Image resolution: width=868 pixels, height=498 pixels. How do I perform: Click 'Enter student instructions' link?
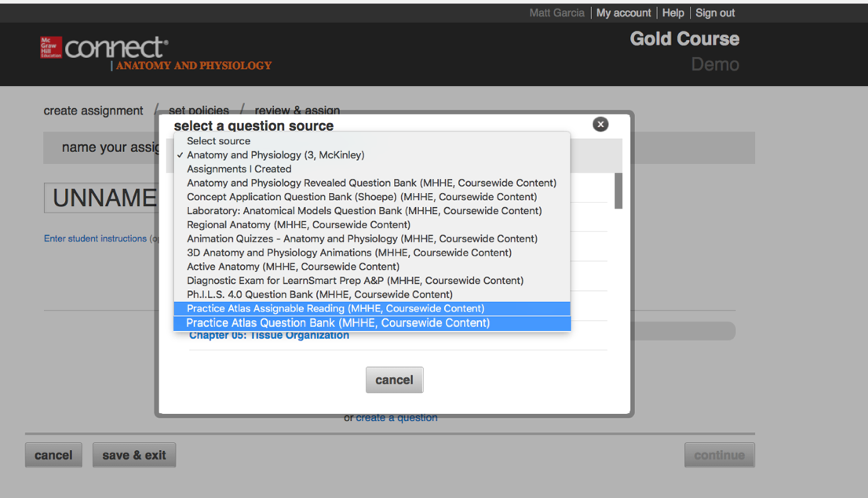click(x=95, y=238)
